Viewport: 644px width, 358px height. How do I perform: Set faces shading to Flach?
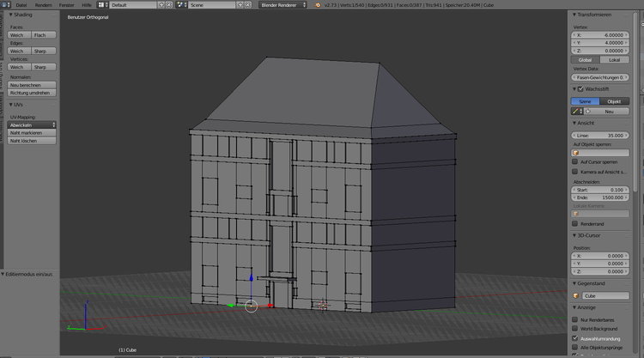44,35
